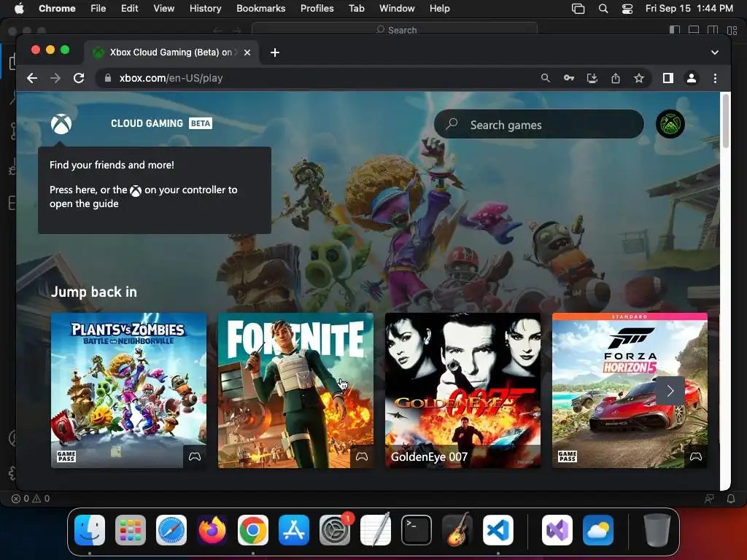The width and height of the screenshot is (747, 560).
Task: Click the Find your friends tooltip
Action: [155, 190]
